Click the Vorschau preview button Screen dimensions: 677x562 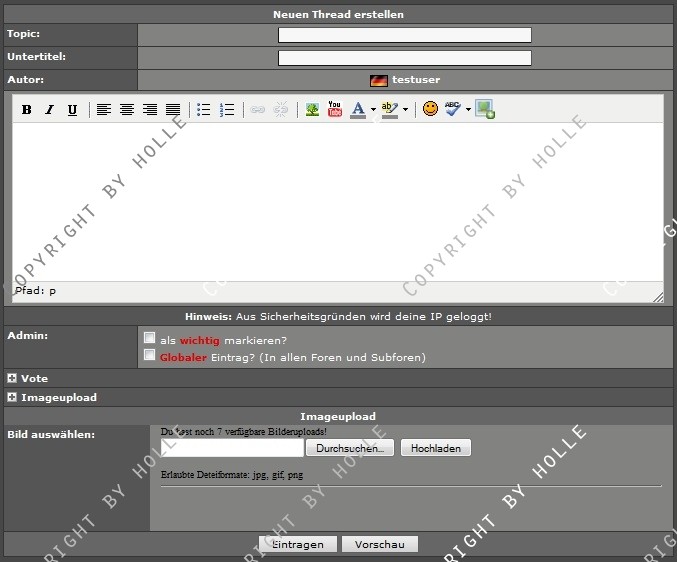(x=379, y=544)
